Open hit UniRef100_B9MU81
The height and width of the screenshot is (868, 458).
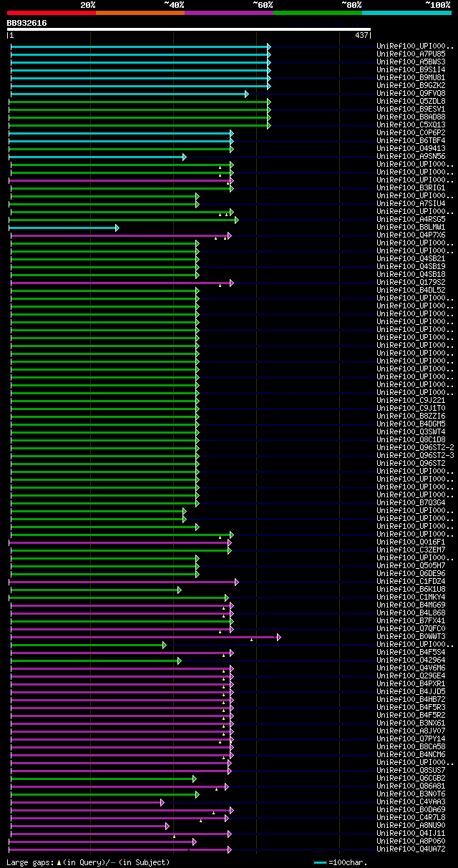point(411,77)
